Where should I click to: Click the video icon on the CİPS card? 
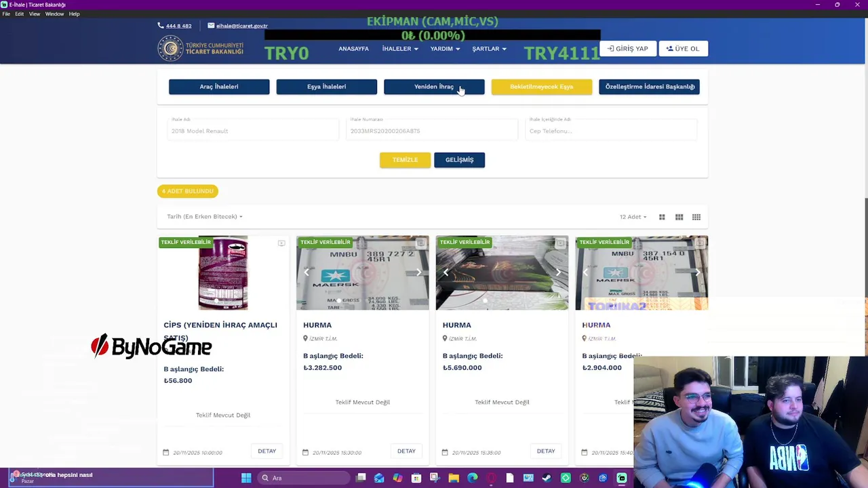pyautogui.click(x=281, y=243)
